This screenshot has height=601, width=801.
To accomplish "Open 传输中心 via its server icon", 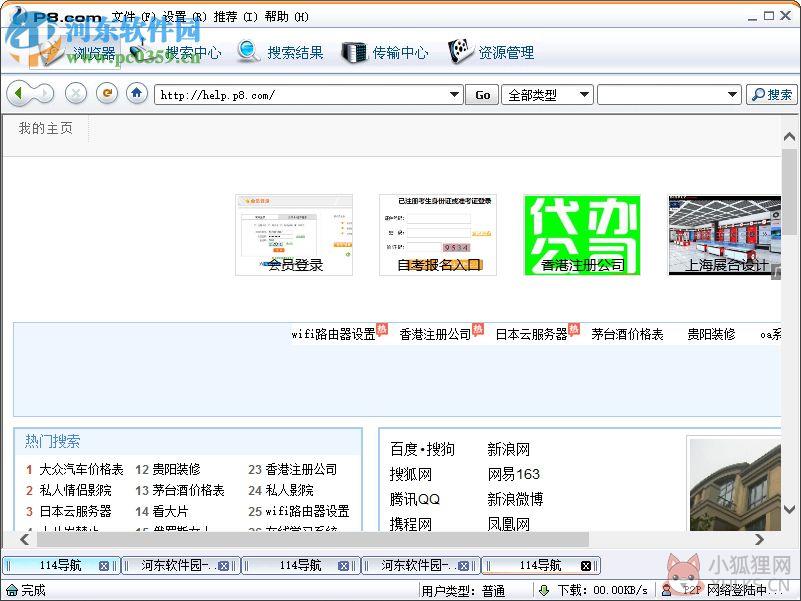I will point(354,52).
